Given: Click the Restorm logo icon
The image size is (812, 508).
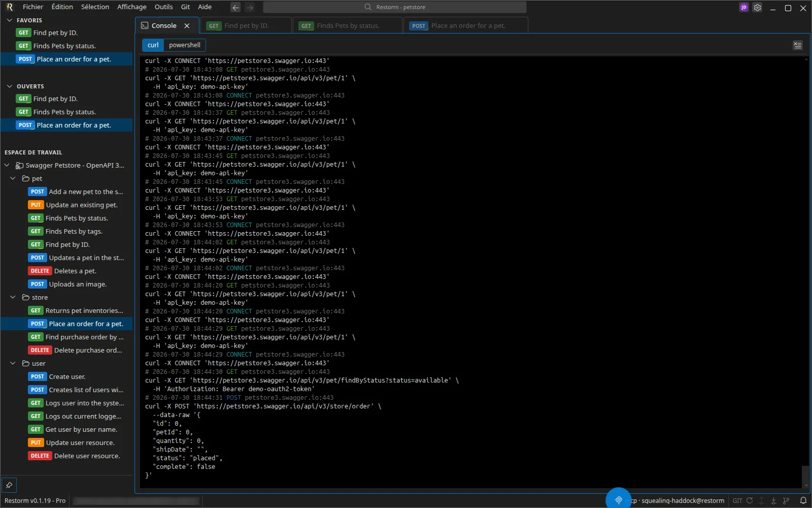Looking at the screenshot, I should pyautogui.click(x=10, y=7).
